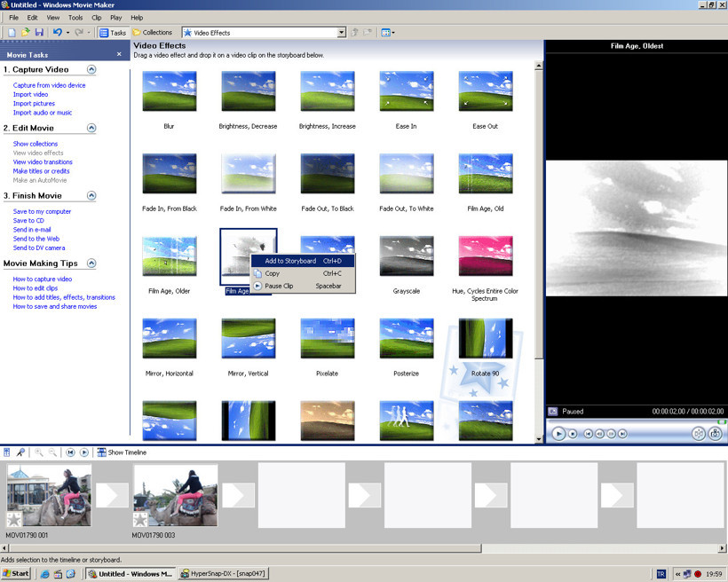The image size is (728, 582).
Task: Open the Video Effects collection dropdown
Action: click(x=342, y=33)
